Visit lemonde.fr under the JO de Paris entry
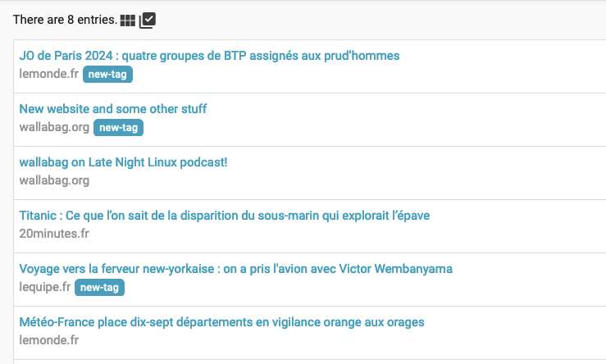 pyautogui.click(x=48, y=74)
